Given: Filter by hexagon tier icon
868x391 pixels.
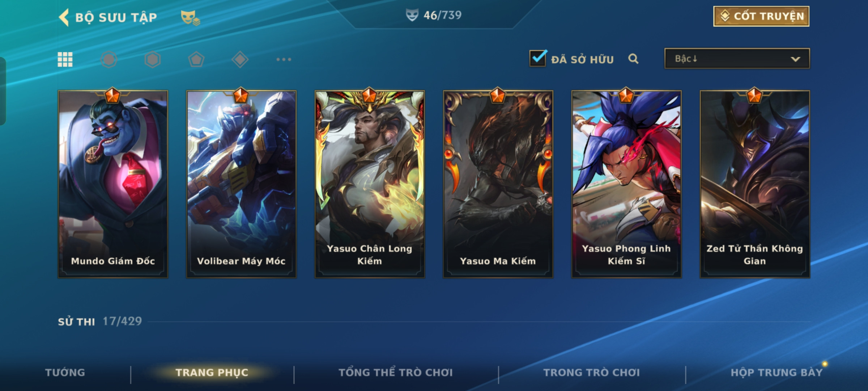Looking at the screenshot, I should click(153, 59).
